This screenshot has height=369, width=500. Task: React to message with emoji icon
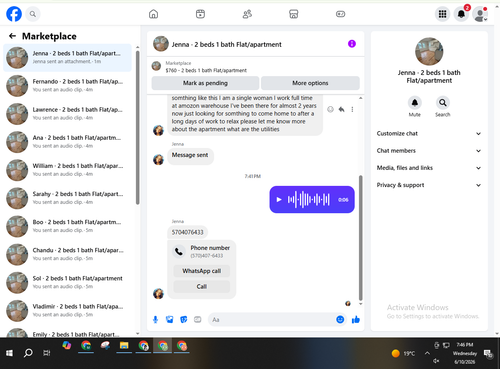[x=330, y=109]
